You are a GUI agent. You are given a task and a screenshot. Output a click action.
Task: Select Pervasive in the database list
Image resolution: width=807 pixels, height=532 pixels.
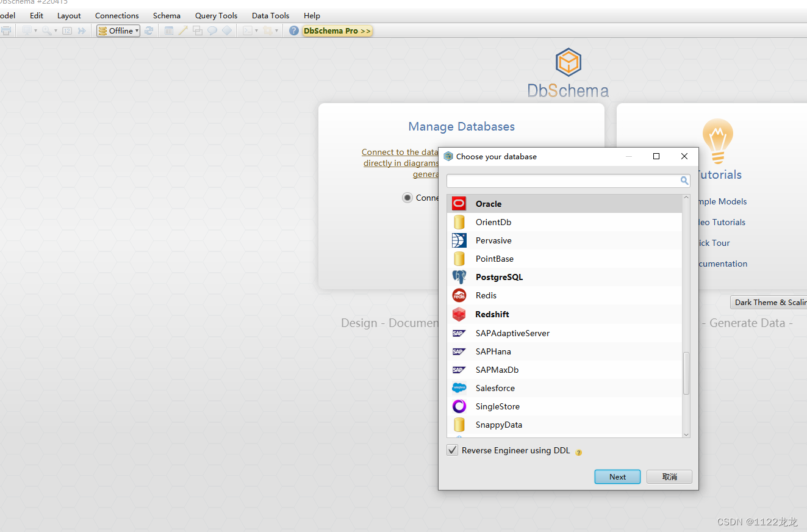pyautogui.click(x=564, y=240)
